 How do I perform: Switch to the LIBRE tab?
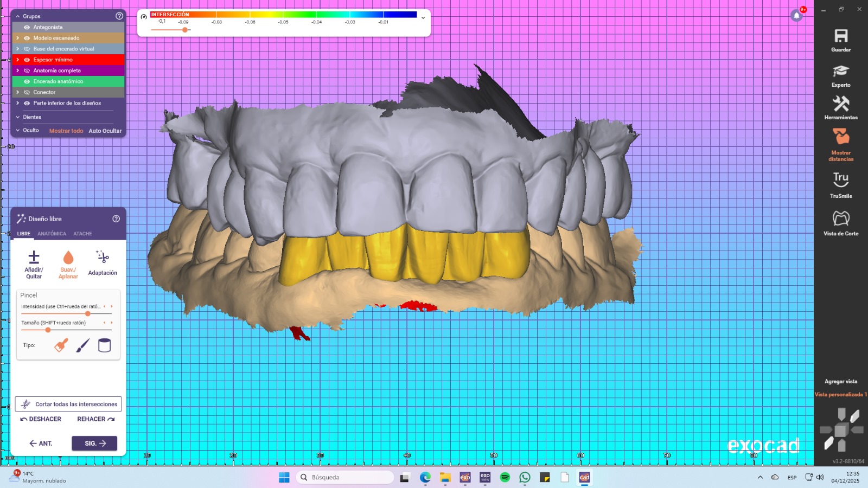point(24,234)
